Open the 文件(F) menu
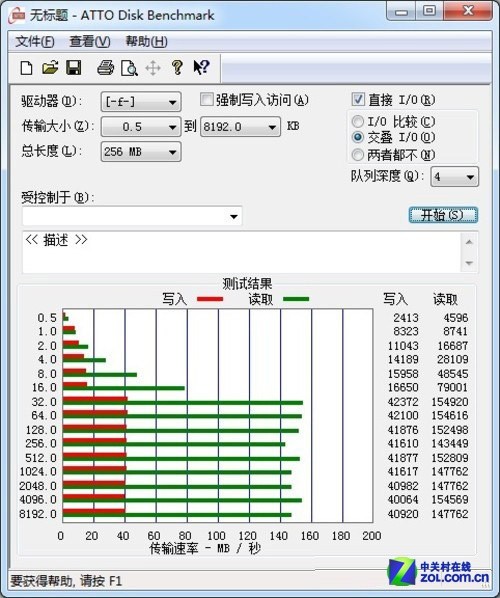Screen dimensions: 500x598 [x=35, y=41]
